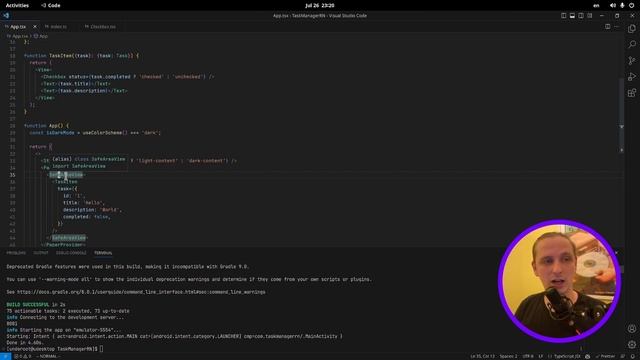640x360 pixels.
Task: Change the UTF-8 file encoding
Action: click(528, 356)
